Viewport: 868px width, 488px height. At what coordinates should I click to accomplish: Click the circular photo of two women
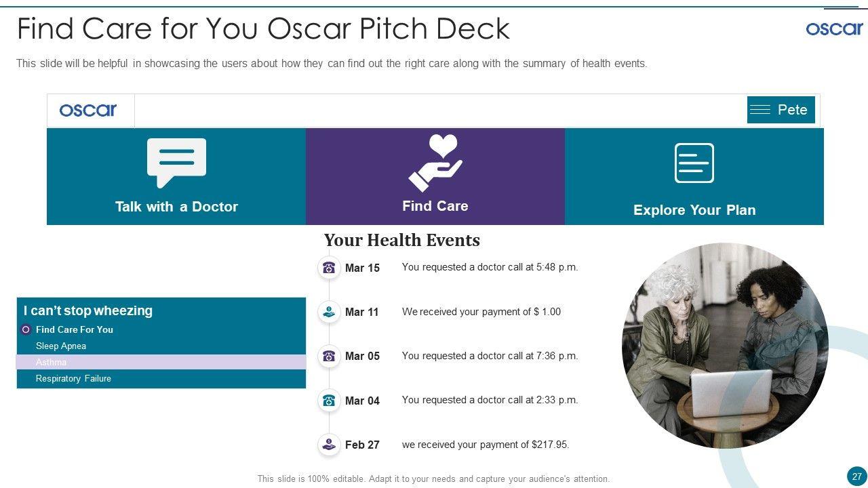click(x=725, y=346)
